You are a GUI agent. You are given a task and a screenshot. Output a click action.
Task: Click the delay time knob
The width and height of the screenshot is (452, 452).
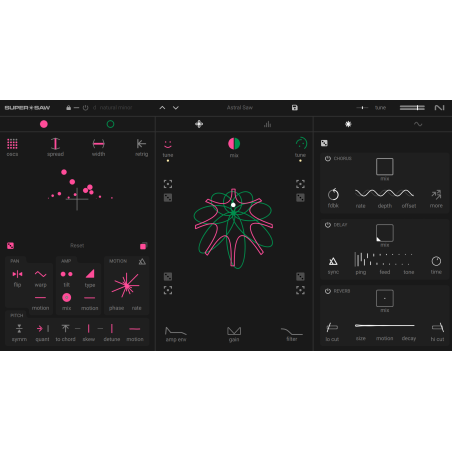pyautogui.click(x=436, y=261)
